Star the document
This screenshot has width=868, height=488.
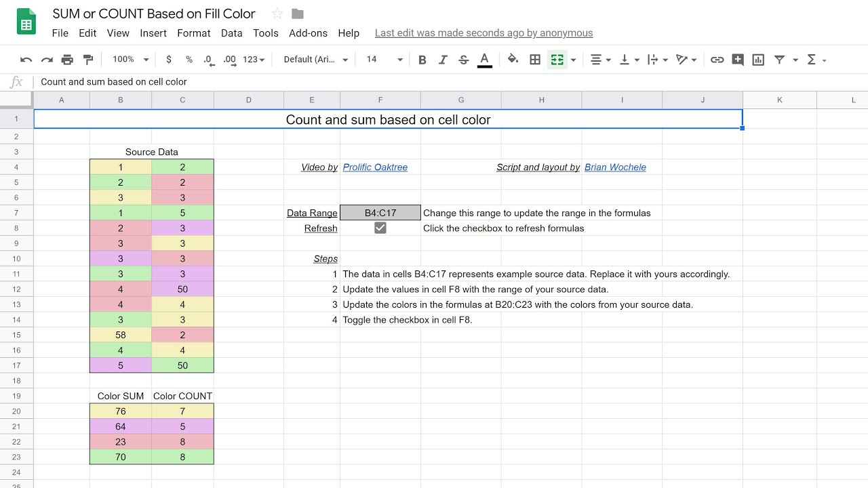coord(277,14)
